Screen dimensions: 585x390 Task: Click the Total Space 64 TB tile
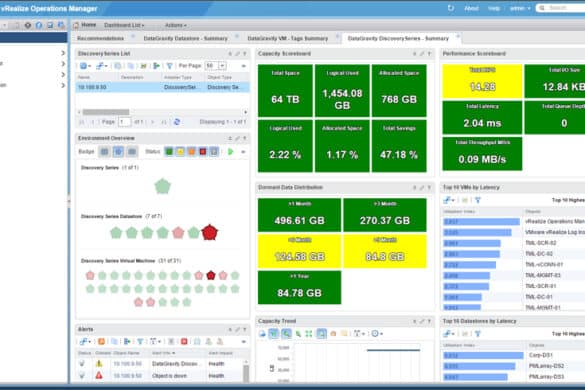285,91
